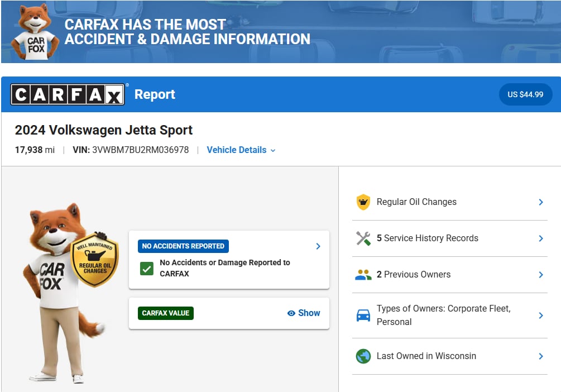Click the oil can shield icon
Image resolution: width=561 pixels, height=392 pixels.
tap(363, 202)
